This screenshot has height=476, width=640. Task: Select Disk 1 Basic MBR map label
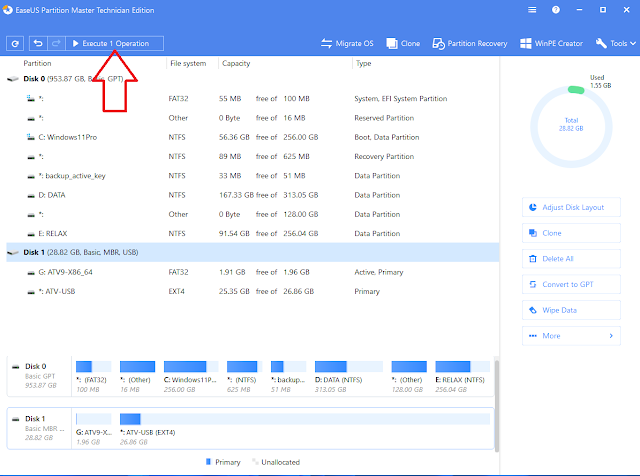[x=40, y=428]
